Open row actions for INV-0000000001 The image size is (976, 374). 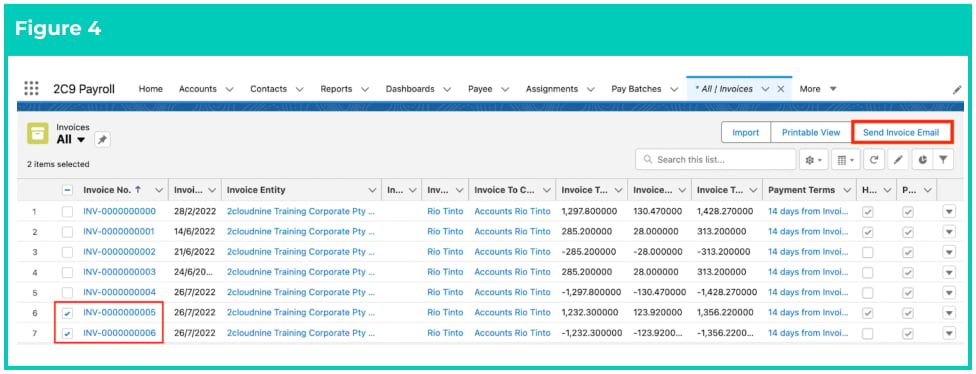(x=949, y=232)
